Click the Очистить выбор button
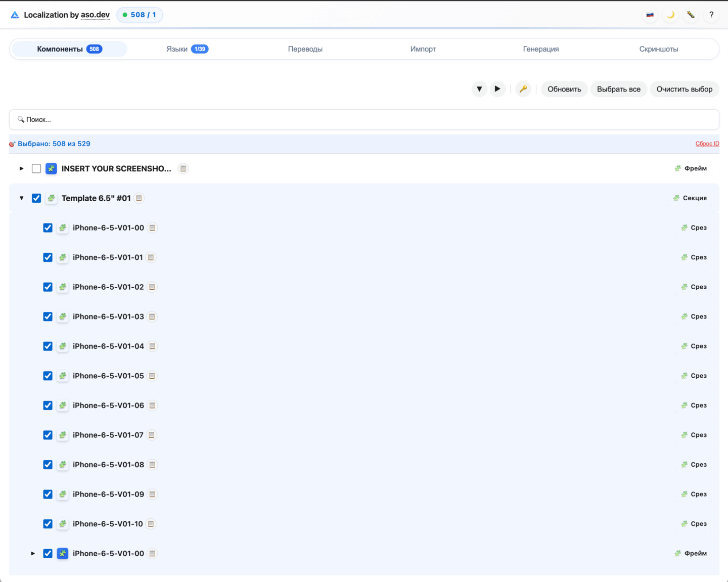Viewport: 728px width, 582px height. (684, 89)
